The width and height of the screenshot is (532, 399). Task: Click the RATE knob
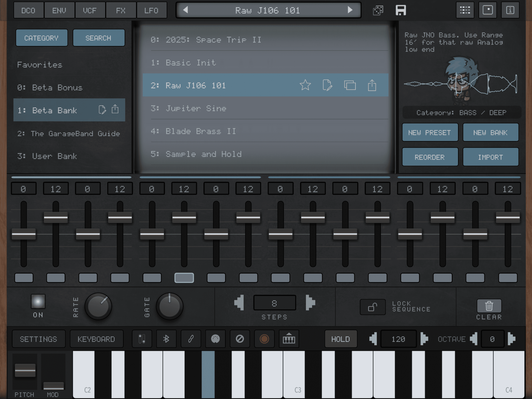[x=98, y=306]
